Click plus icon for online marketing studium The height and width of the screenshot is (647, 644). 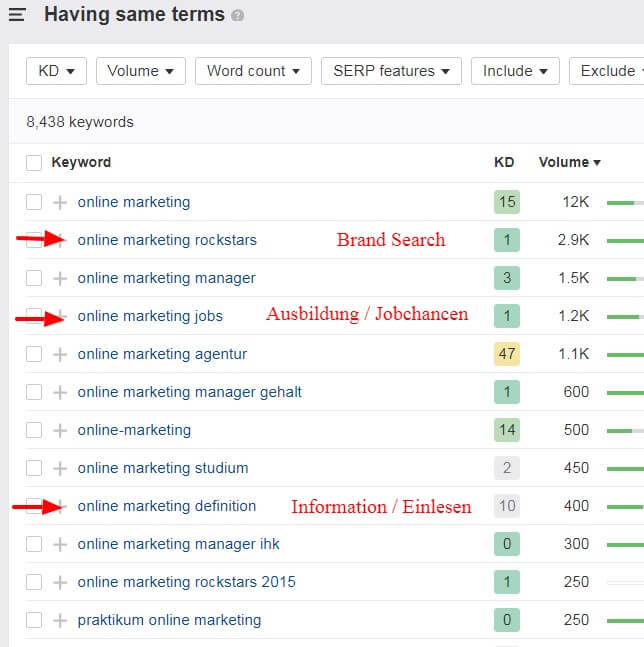pyautogui.click(x=60, y=468)
